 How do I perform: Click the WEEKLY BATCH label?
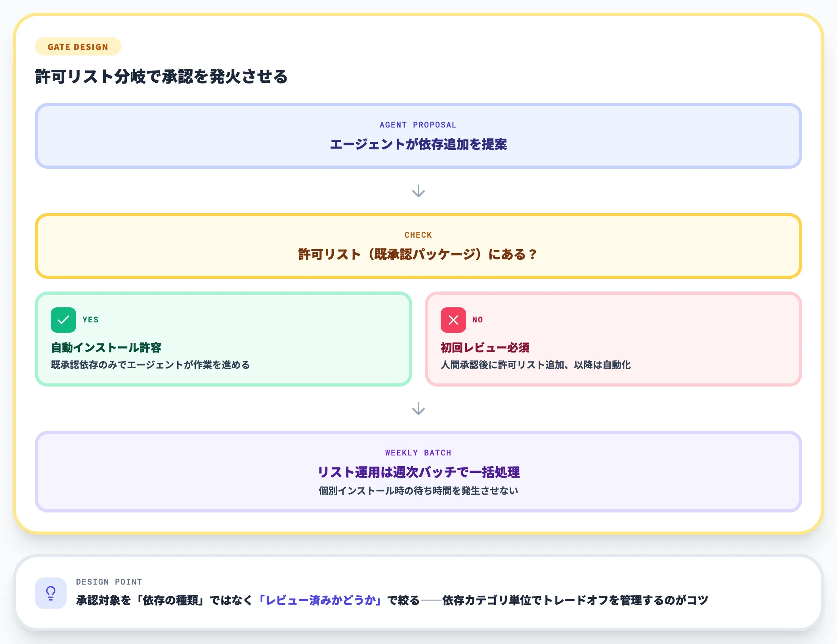[418, 453]
